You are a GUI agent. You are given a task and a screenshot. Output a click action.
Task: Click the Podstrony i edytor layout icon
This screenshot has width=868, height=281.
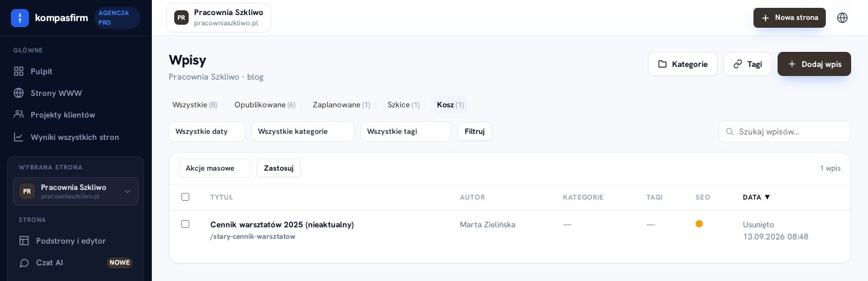pyautogui.click(x=24, y=241)
